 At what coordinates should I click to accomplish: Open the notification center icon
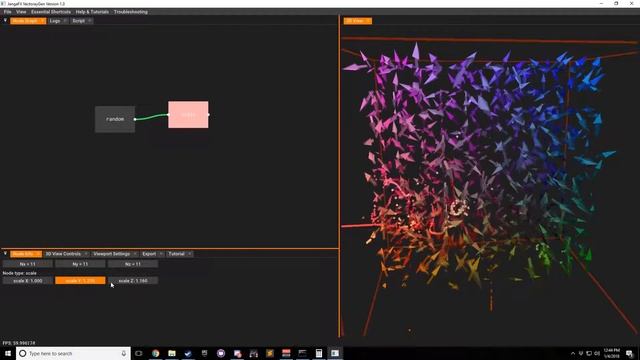(629, 353)
